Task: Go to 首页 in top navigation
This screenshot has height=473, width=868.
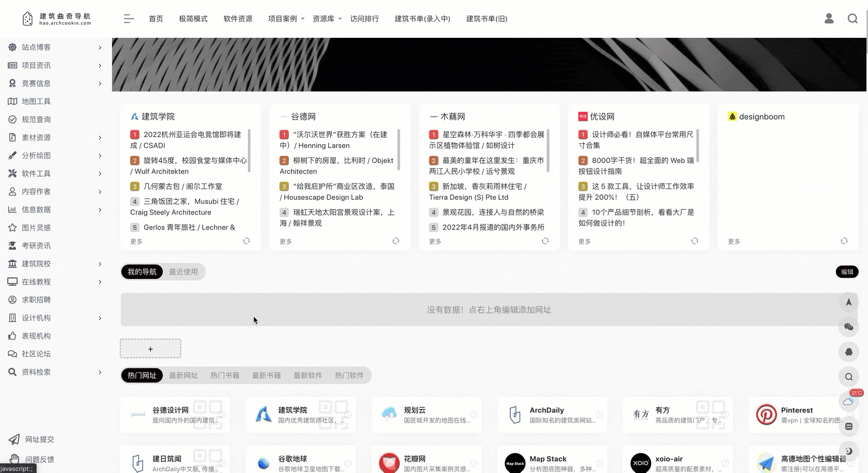Action: pyautogui.click(x=156, y=19)
